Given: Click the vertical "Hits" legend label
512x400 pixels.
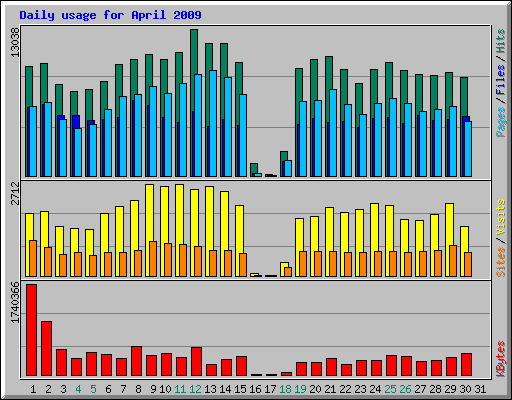Looking at the screenshot, I should point(501,41).
